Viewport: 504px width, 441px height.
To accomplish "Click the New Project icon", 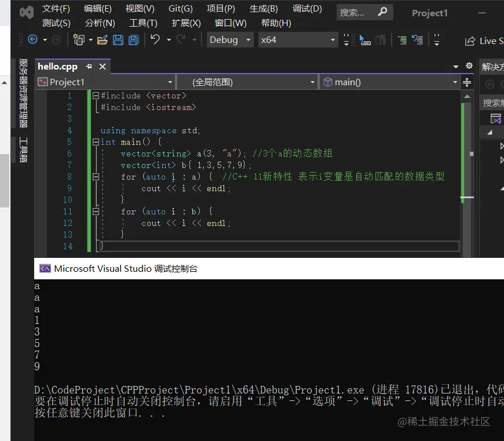I will coord(79,39).
